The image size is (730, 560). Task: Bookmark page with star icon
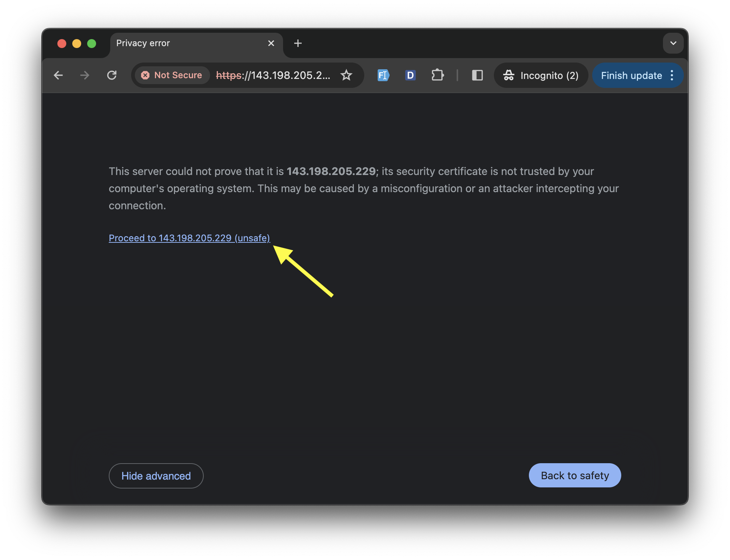tap(346, 76)
